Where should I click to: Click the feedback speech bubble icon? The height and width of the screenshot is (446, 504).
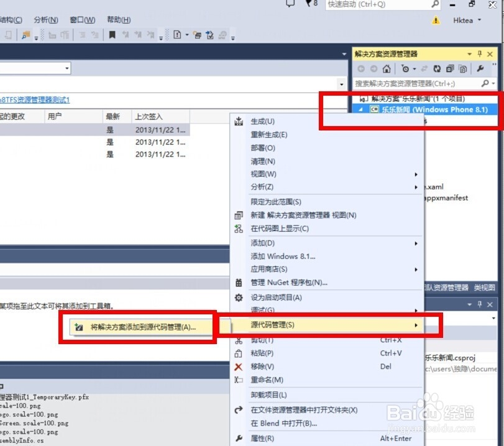pos(290,4)
